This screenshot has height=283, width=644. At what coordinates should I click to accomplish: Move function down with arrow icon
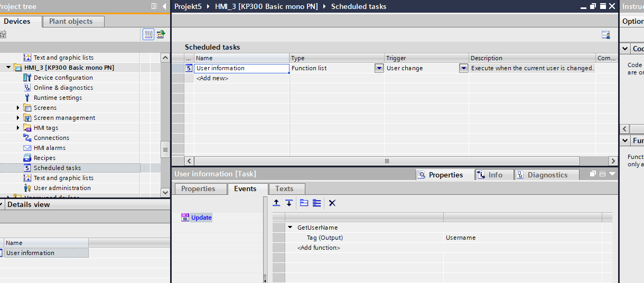click(x=288, y=203)
